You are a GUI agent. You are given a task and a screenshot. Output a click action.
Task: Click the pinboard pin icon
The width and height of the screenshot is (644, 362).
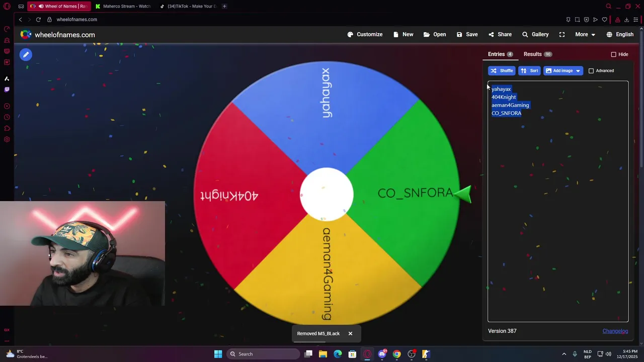coord(568,20)
